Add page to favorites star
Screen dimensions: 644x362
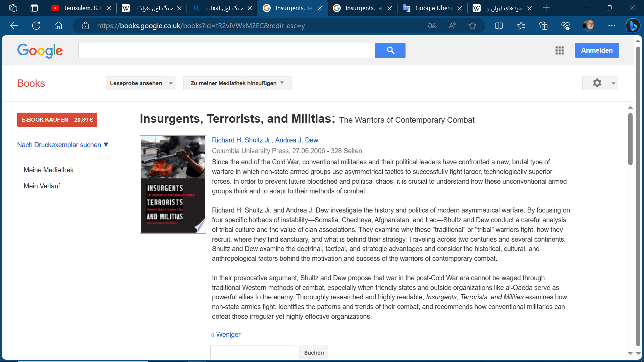(472, 26)
